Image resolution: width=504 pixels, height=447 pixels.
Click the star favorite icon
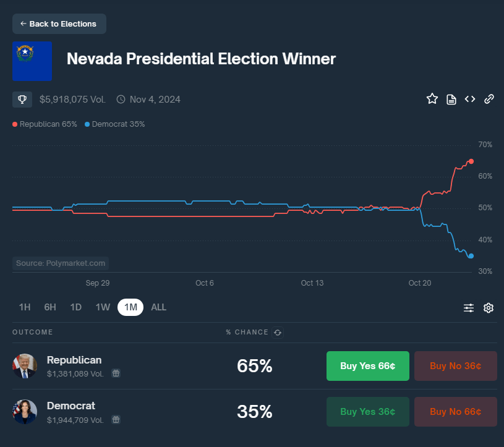432,99
